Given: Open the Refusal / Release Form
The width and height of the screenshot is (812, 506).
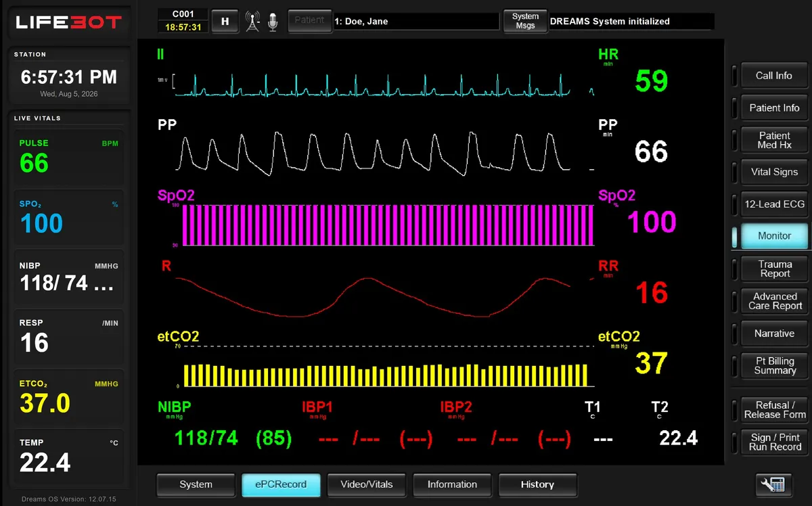Looking at the screenshot, I should pyautogui.click(x=774, y=410).
